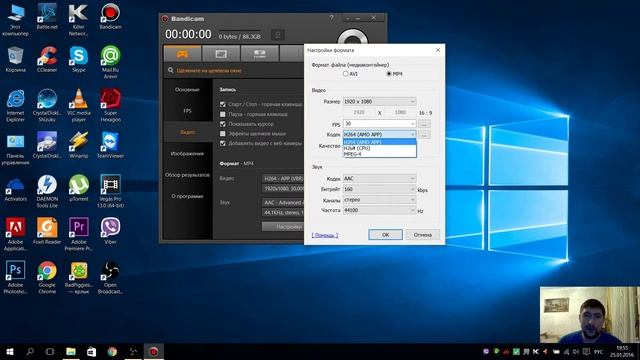
Task: Open CCleaner desktop shortcut
Action: pos(47,60)
